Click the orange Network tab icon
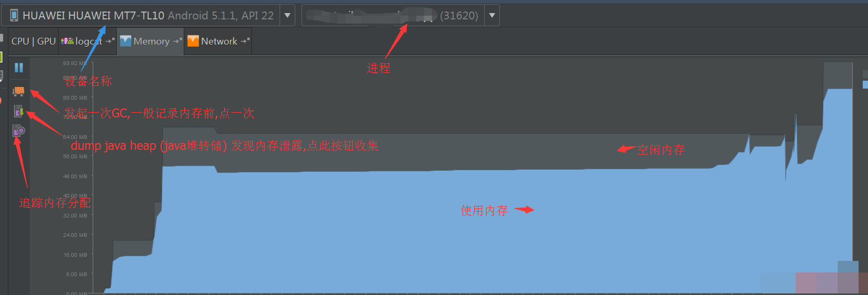The width and height of the screenshot is (868, 295). pyautogui.click(x=193, y=41)
